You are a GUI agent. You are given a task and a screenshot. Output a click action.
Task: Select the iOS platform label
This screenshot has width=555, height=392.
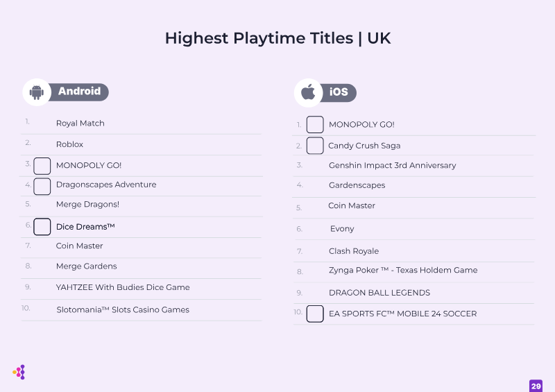coord(339,92)
